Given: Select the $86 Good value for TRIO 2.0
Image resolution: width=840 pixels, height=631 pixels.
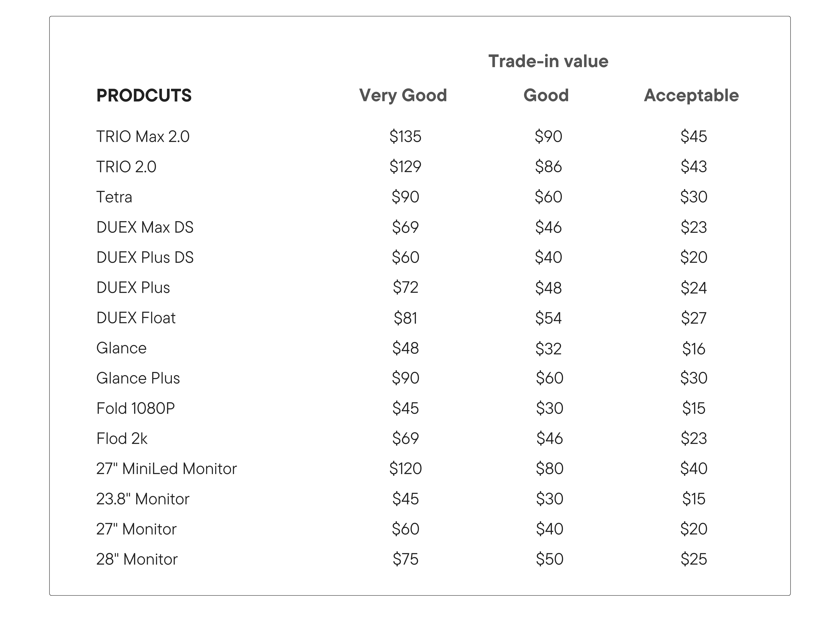Looking at the screenshot, I should coord(548,167).
